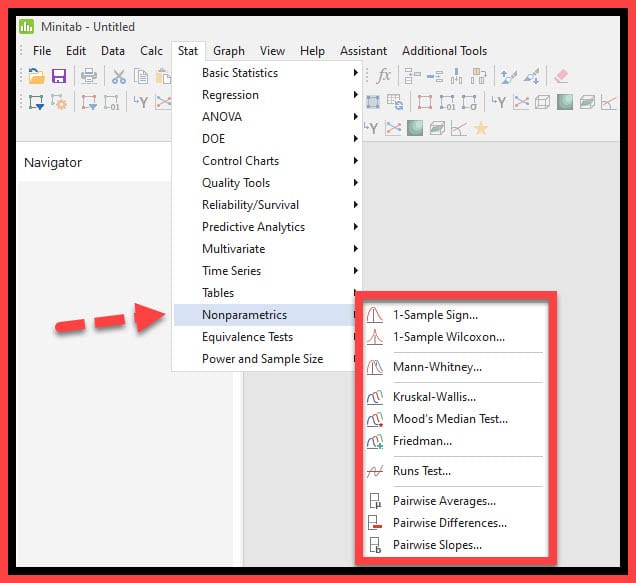This screenshot has height=583, width=636.
Task: Open the View menu
Action: pos(272,51)
